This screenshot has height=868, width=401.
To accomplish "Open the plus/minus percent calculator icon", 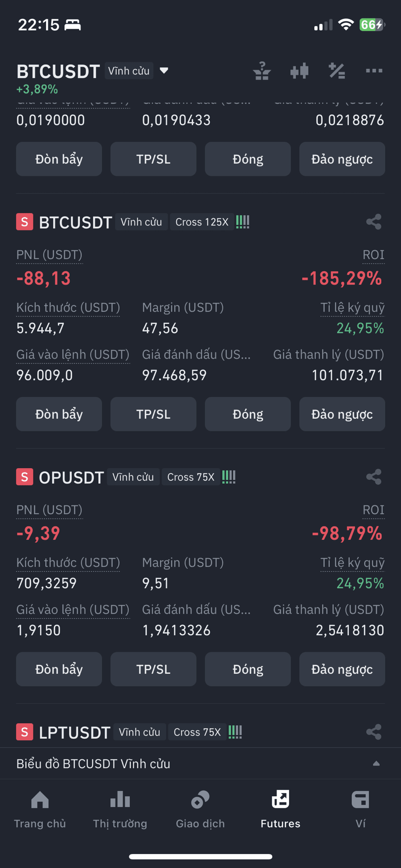I will point(337,71).
